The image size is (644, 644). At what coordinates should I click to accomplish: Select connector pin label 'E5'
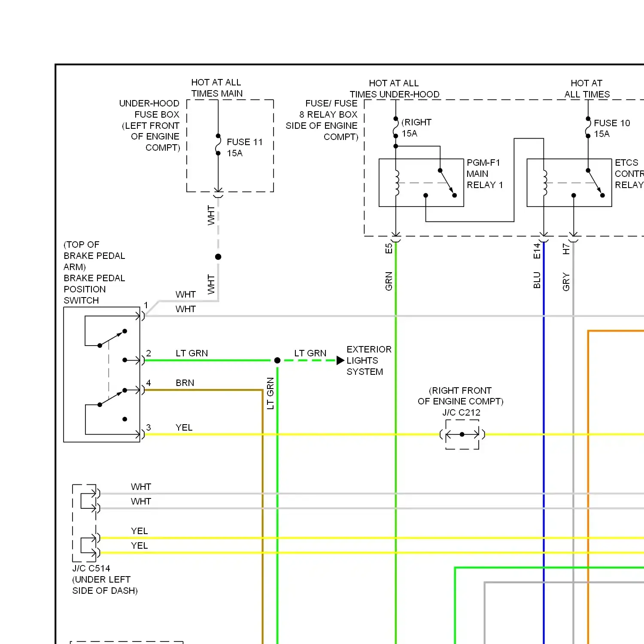[x=389, y=249]
